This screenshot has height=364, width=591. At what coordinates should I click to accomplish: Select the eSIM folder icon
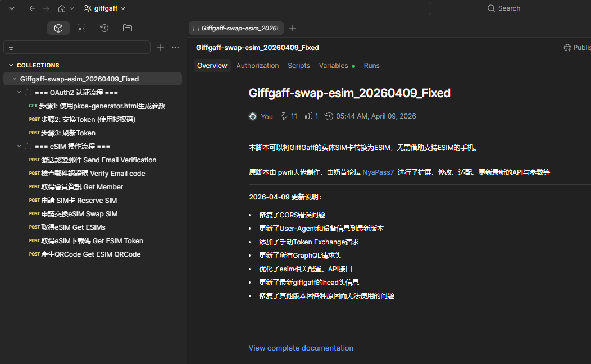coord(28,146)
